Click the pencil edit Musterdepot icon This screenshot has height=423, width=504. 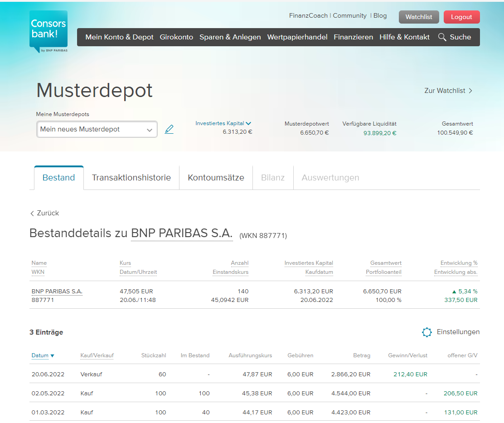(x=169, y=129)
